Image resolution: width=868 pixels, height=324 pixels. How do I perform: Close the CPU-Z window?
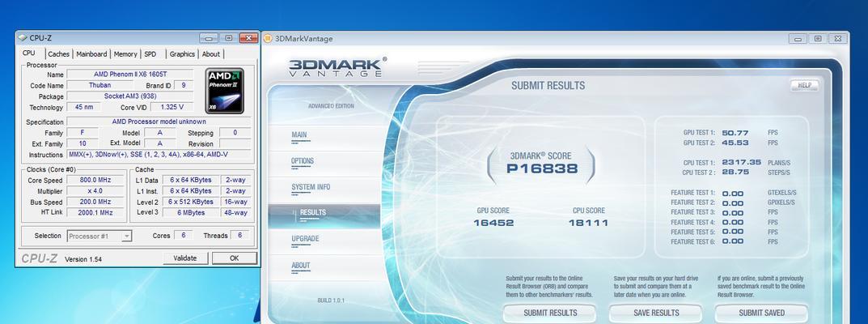[x=248, y=38]
